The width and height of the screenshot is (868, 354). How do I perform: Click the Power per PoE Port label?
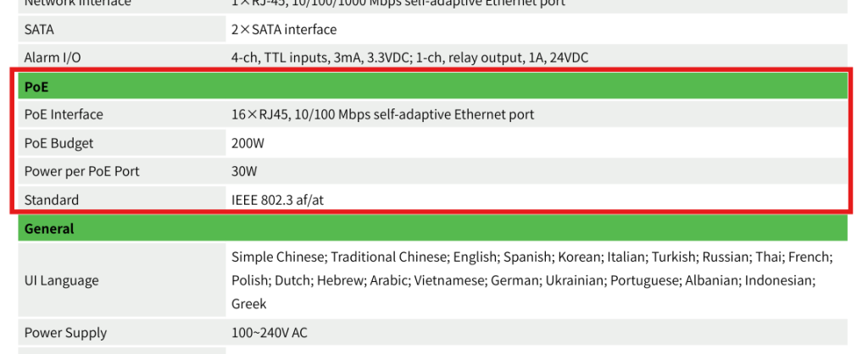pyautogui.click(x=81, y=171)
